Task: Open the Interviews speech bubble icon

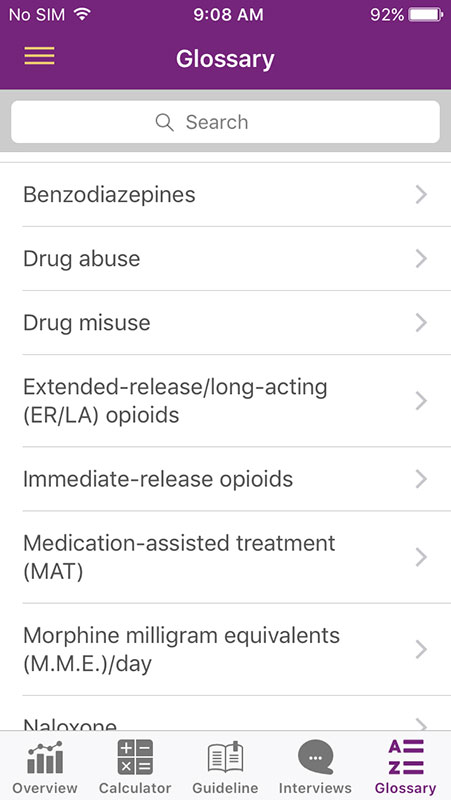Action: coord(315,757)
